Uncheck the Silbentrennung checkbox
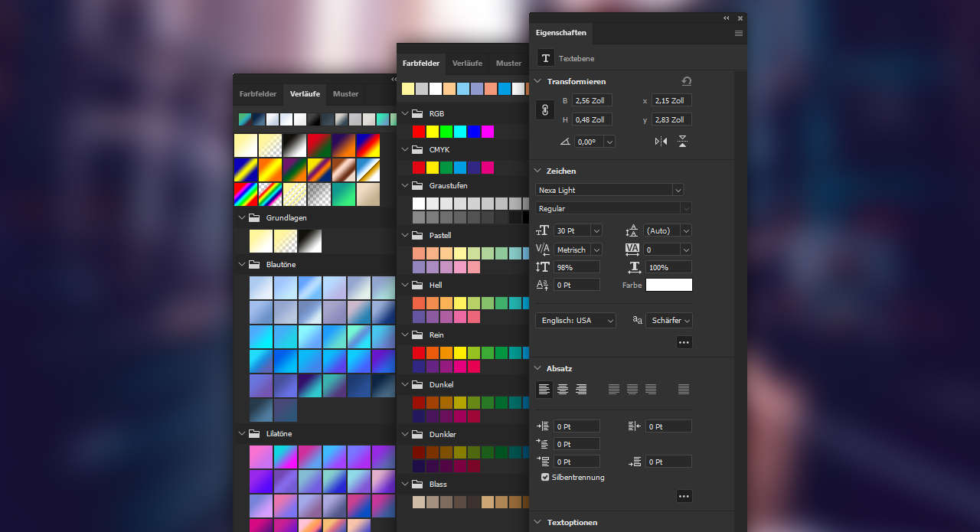980x532 pixels. (x=545, y=477)
